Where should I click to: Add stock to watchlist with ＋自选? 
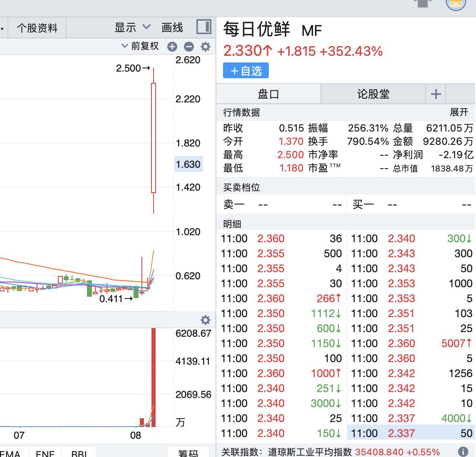coord(246,71)
